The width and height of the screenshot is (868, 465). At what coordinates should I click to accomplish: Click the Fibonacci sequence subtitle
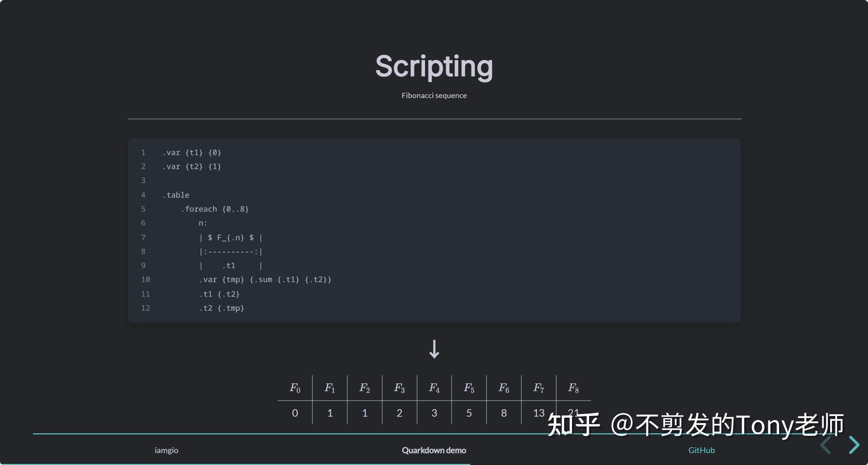pyautogui.click(x=434, y=95)
